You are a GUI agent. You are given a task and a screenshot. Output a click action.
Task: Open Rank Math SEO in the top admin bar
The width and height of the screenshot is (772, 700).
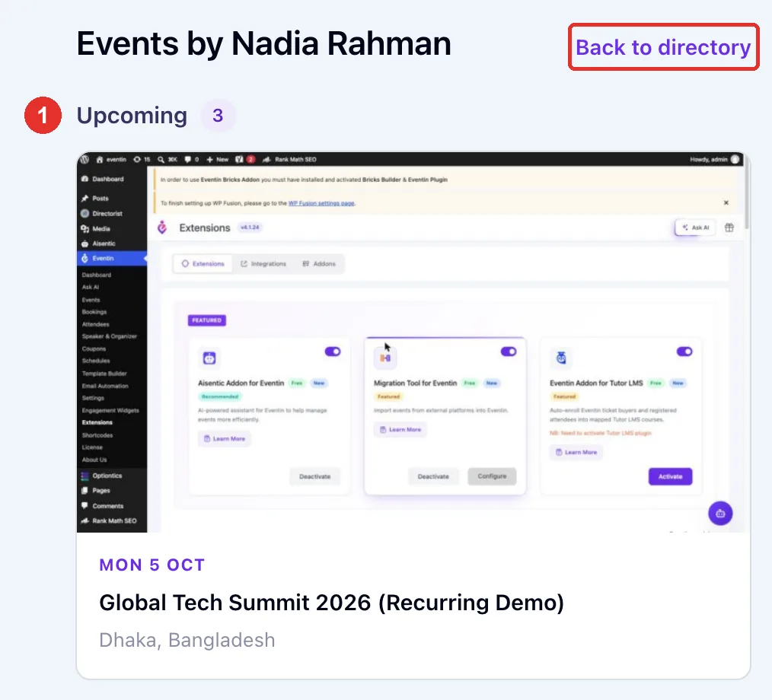tap(289, 159)
